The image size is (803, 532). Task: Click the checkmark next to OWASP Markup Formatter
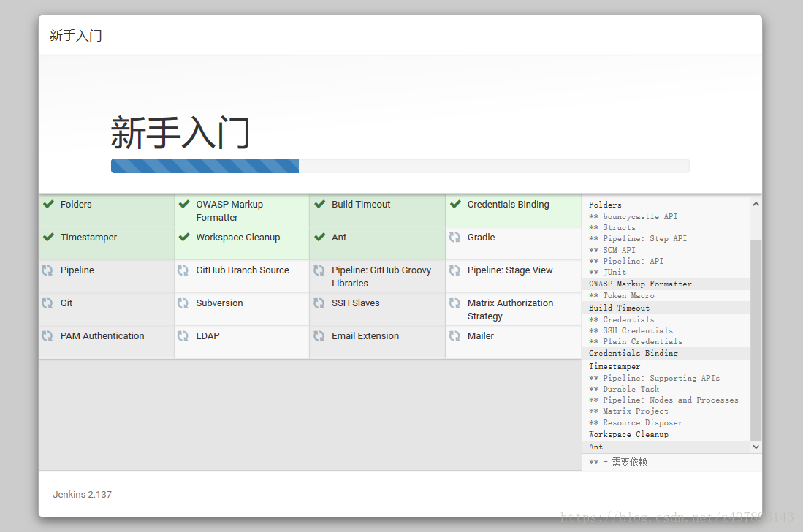coord(184,205)
